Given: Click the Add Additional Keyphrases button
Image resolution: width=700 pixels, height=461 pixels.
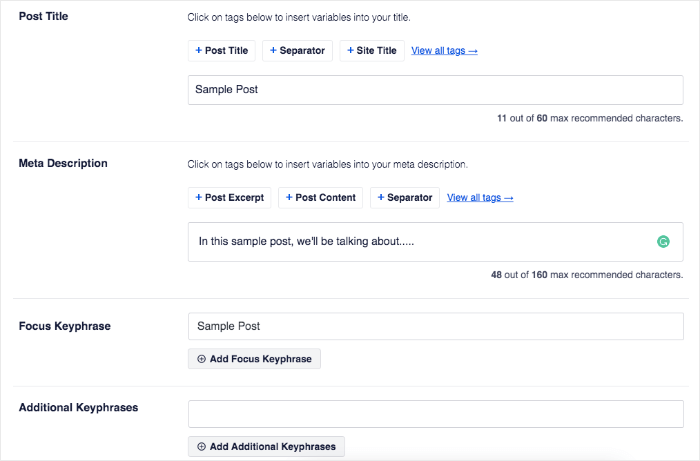Looking at the screenshot, I should pyautogui.click(x=266, y=446).
